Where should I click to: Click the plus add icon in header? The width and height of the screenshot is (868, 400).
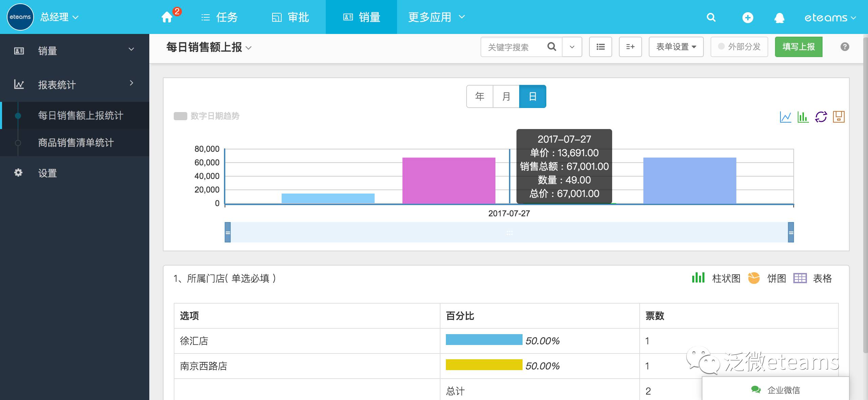[748, 18]
